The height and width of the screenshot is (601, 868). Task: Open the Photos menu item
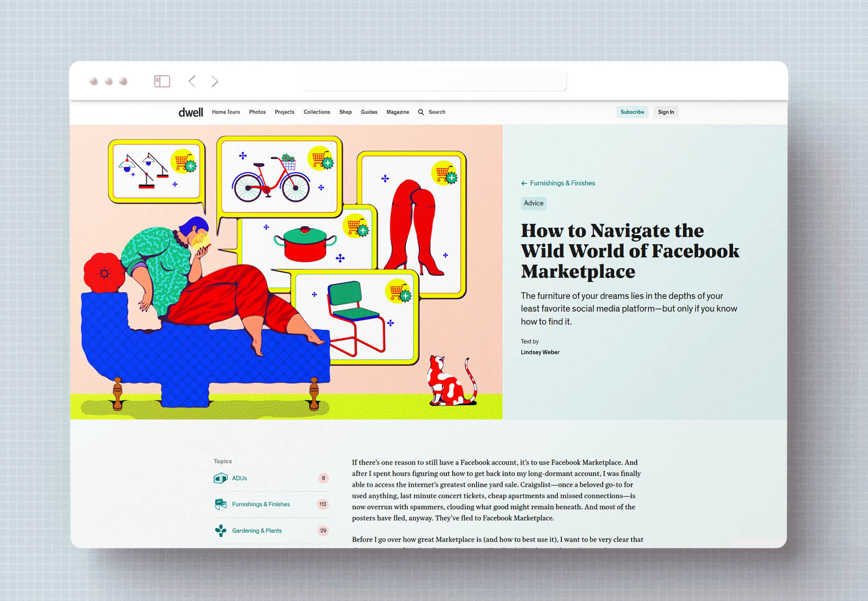(257, 112)
